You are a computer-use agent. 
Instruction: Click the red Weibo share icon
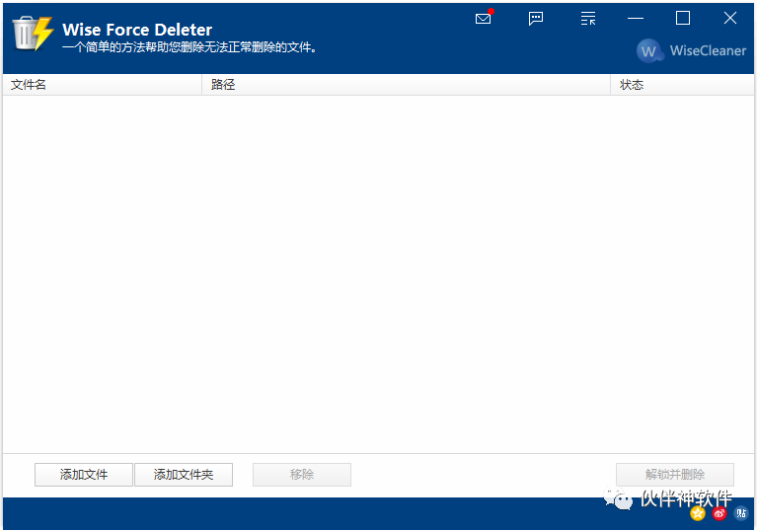click(719, 513)
